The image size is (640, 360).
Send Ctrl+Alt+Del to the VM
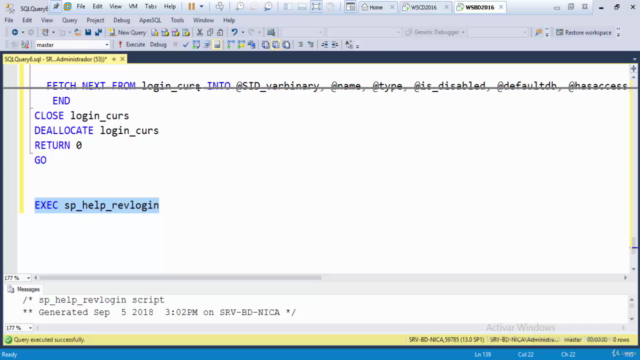(220, 7)
